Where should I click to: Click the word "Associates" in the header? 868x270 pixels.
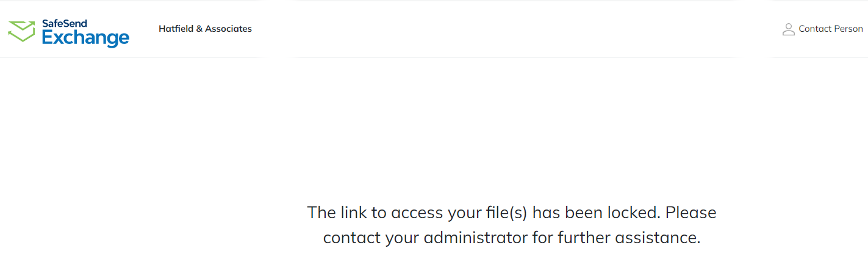pos(228,29)
